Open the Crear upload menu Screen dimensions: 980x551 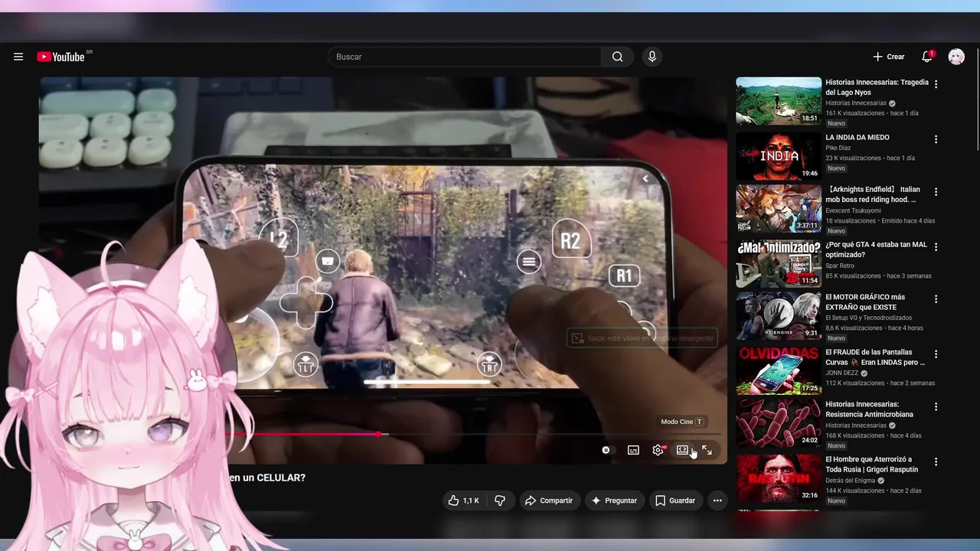point(889,57)
